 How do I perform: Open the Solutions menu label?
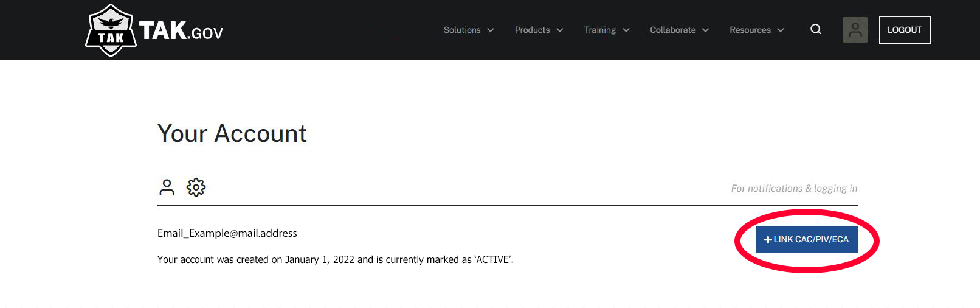click(x=462, y=30)
